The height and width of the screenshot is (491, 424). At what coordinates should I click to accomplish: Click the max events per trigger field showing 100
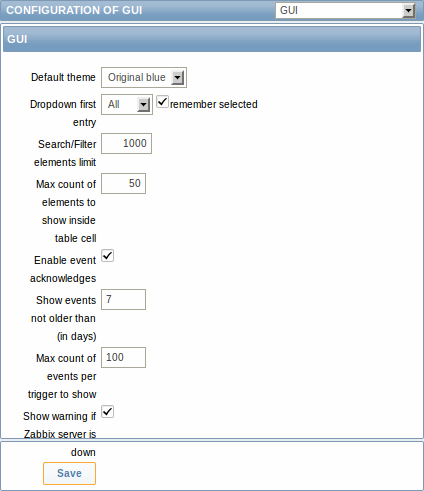[123, 357]
